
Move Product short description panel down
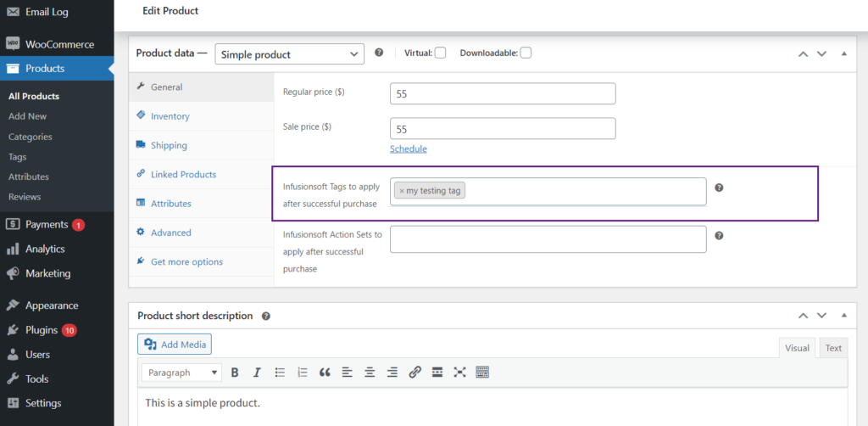(x=821, y=316)
